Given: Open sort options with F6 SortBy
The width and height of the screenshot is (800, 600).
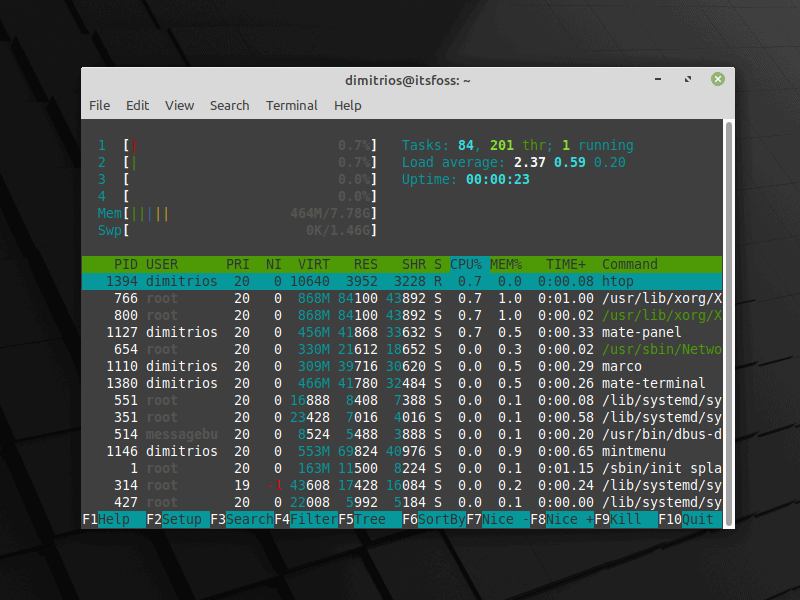Looking at the screenshot, I should click(430, 519).
